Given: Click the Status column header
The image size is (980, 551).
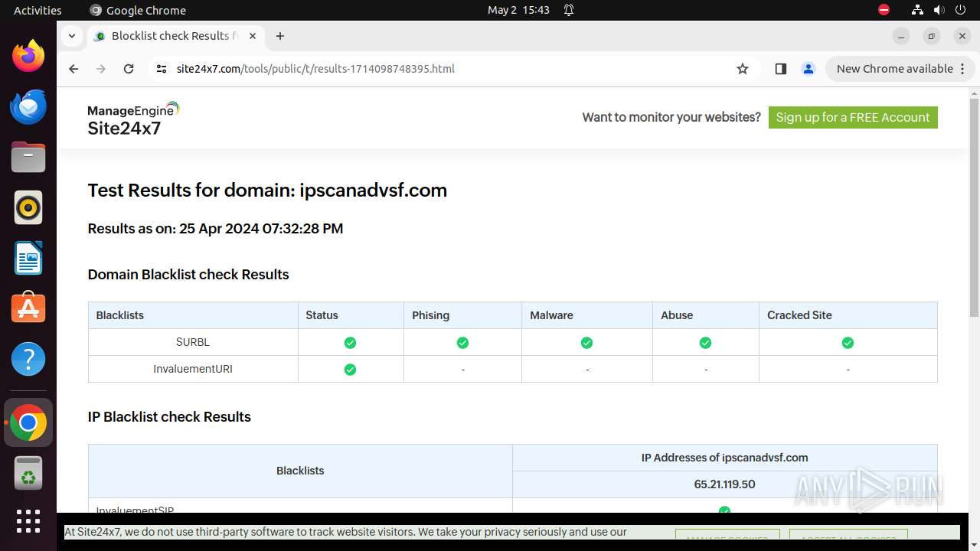Looking at the screenshot, I should click(351, 315).
